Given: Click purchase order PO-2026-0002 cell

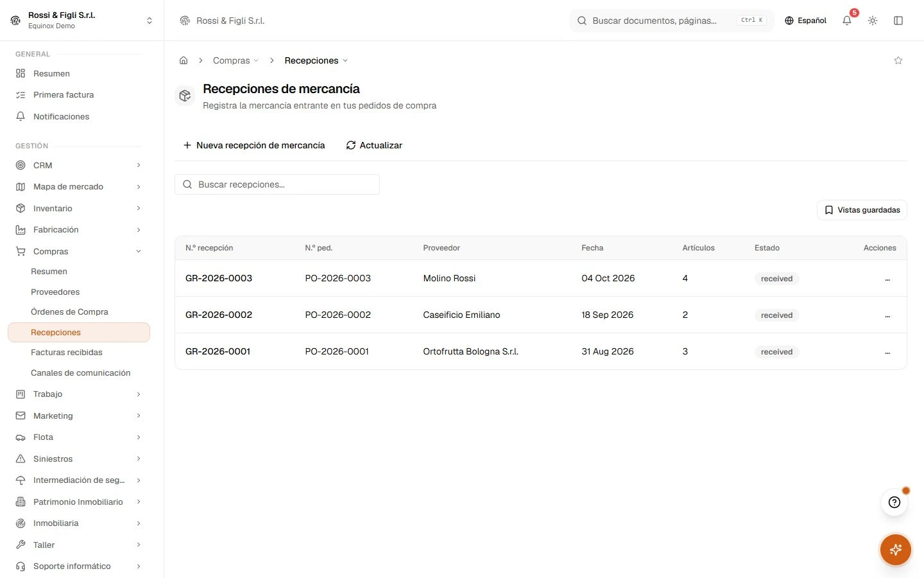Looking at the screenshot, I should coord(338,315).
